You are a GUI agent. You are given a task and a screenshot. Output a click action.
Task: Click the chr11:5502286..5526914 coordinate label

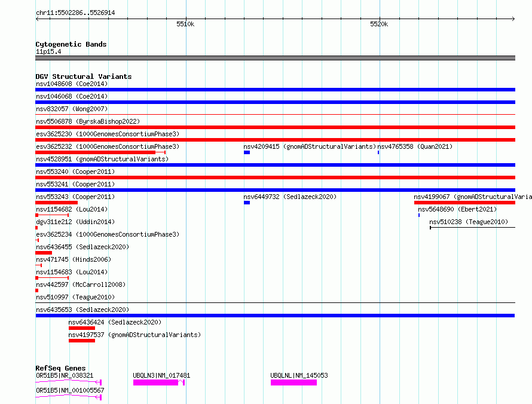tap(75, 13)
